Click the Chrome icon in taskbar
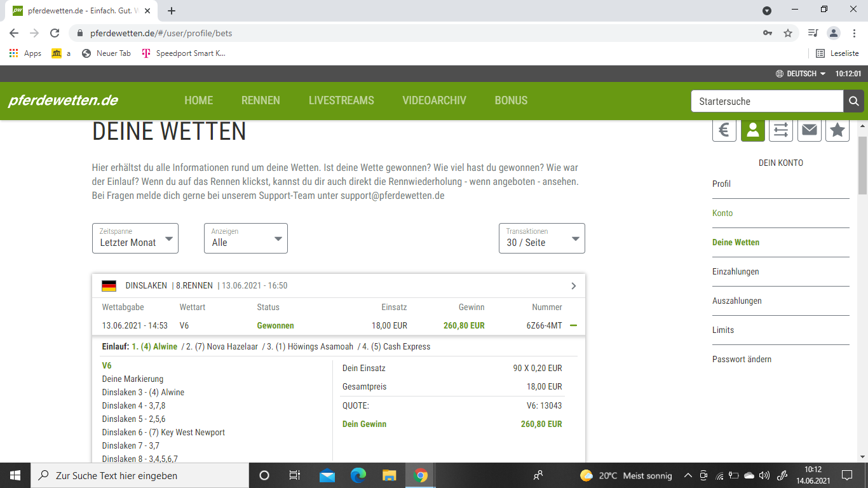Screen dimensions: 868x488 420,475
